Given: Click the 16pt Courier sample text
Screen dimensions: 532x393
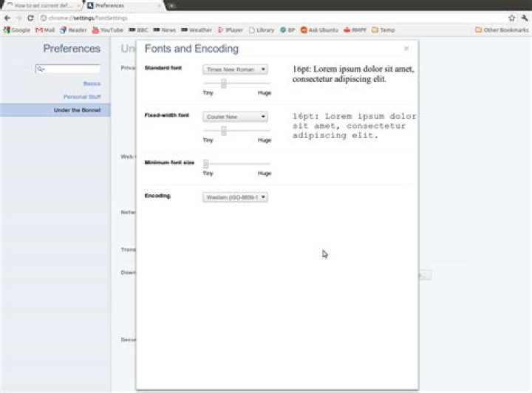Looking at the screenshot, I should (354, 126).
